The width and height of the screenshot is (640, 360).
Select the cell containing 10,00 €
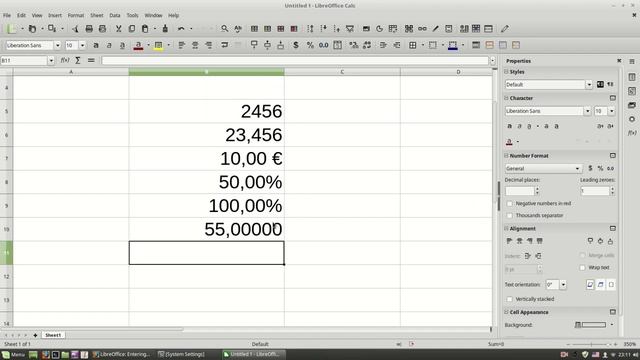click(207, 159)
